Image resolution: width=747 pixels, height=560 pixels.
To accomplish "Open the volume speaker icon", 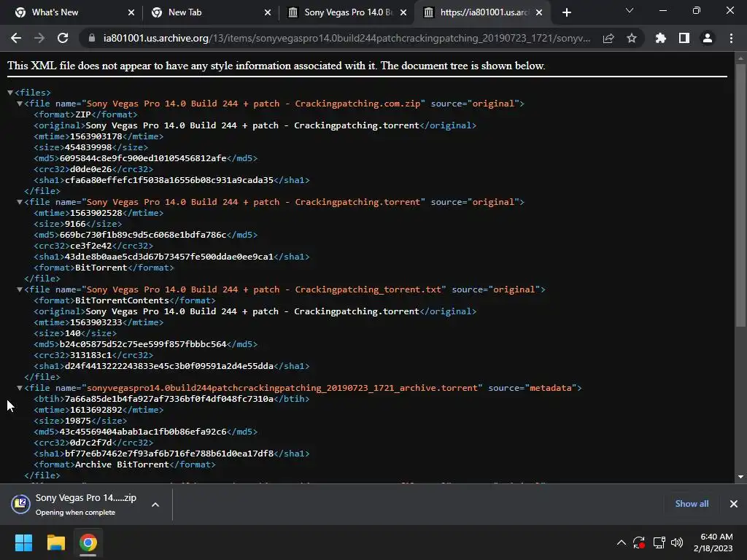I will (x=676, y=542).
